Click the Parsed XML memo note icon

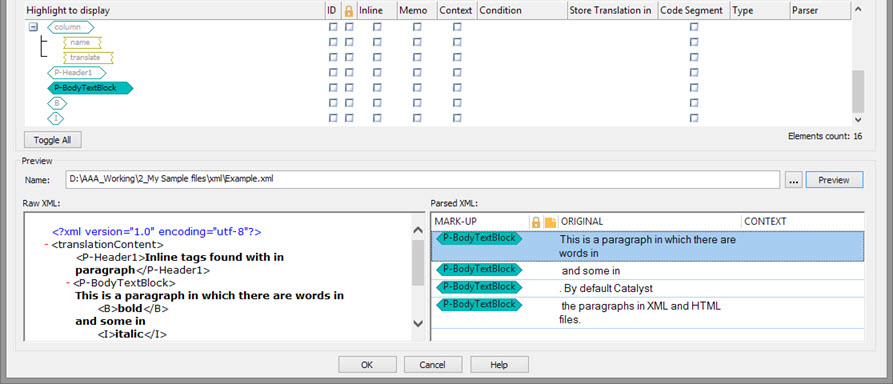tap(550, 222)
